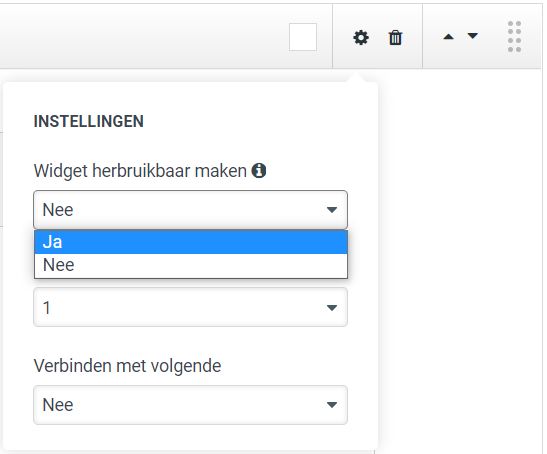Image resolution: width=547 pixels, height=454 pixels.
Task: Tick the white checkbox in the widget header
Action: coord(303,37)
